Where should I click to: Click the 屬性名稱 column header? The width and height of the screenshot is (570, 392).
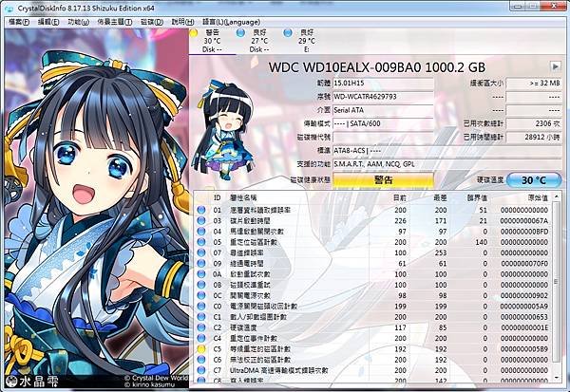(x=244, y=198)
